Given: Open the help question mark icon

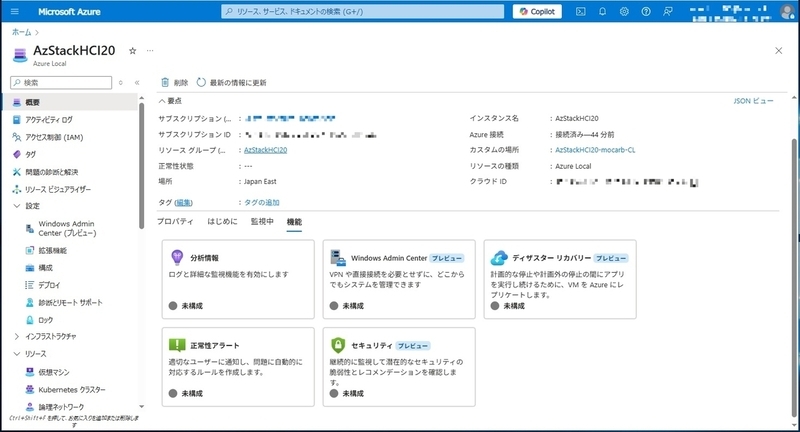Looking at the screenshot, I should (646, 11).
